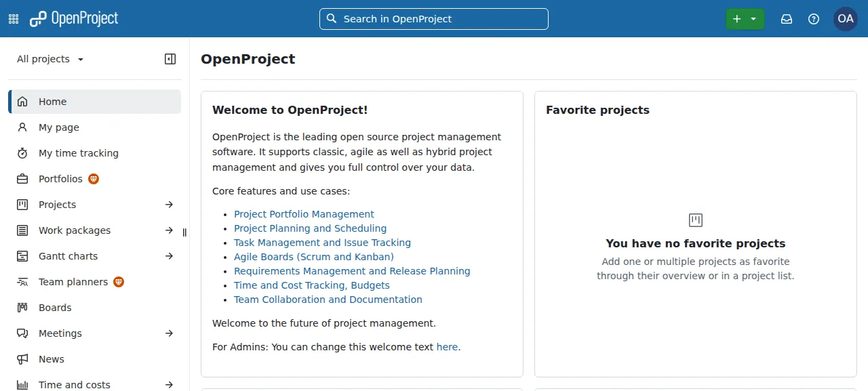Expand the Work packages submenu arrow
Image resolution: width=868 pixels, height=391 pixels.
(x=170, y=230)
